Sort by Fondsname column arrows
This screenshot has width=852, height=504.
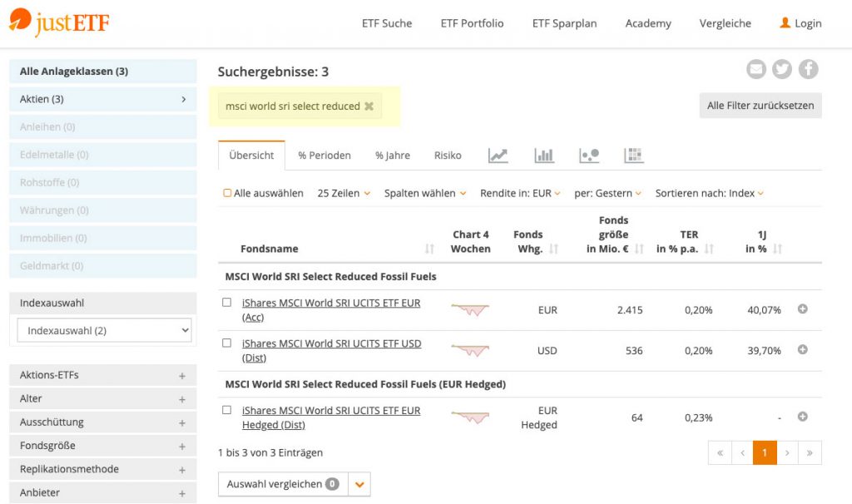pyautogui.click(x=429, y=249)
